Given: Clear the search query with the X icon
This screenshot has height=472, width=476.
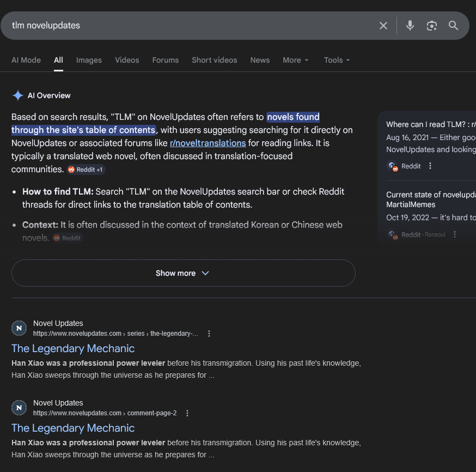Looking at the screenshot, I should coord(383,26).
